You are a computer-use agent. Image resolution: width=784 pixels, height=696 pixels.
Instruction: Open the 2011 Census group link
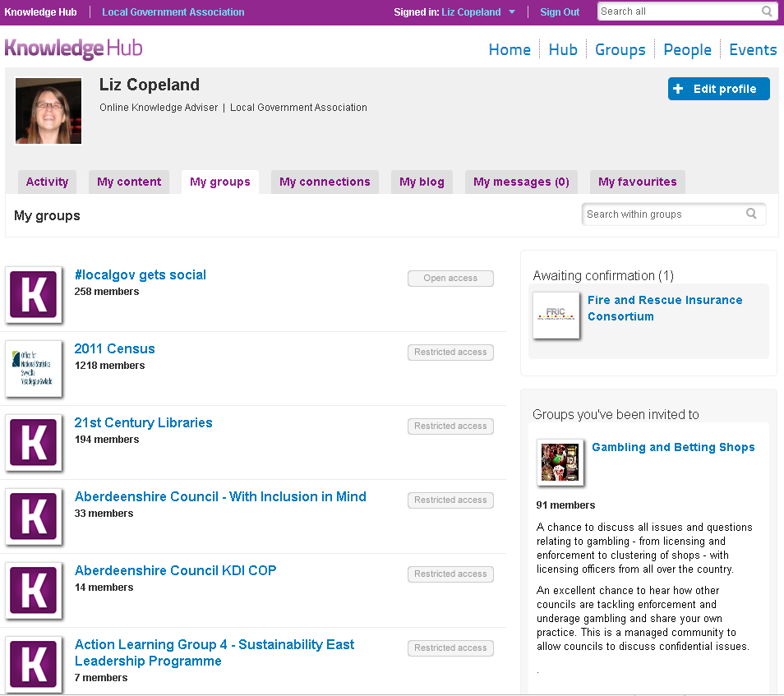click(x=114, y=348)
